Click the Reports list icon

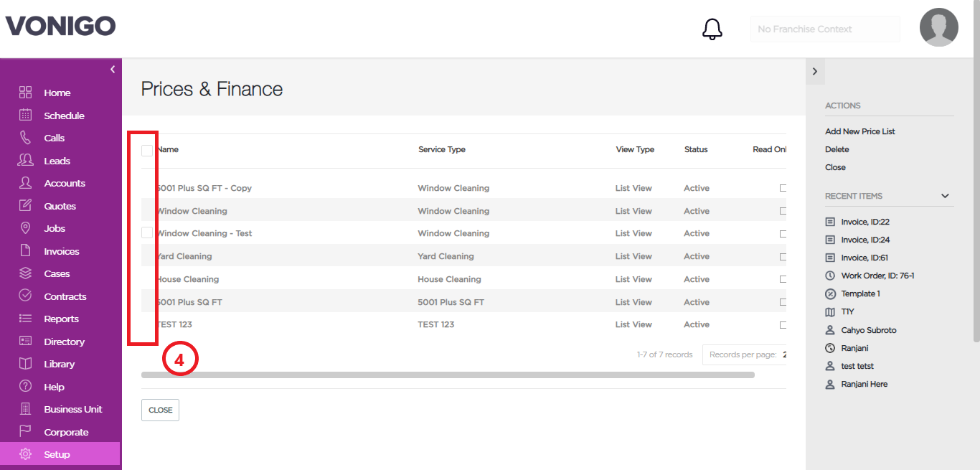point(25,319)
